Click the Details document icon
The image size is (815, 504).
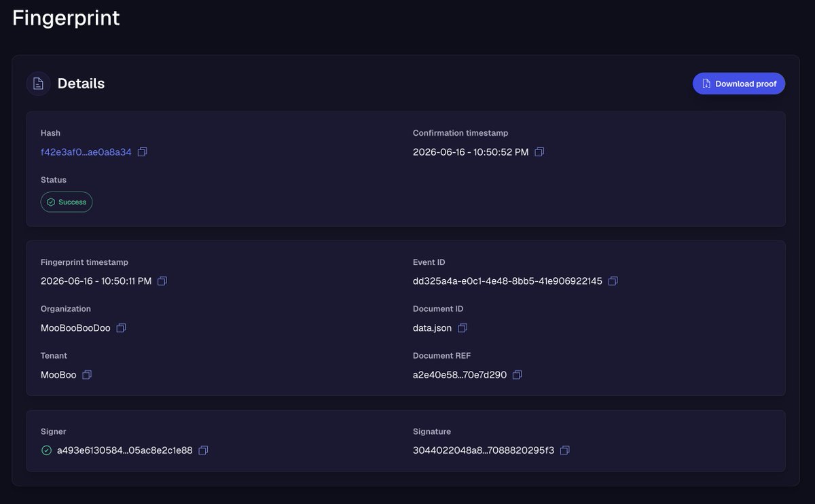38,84
